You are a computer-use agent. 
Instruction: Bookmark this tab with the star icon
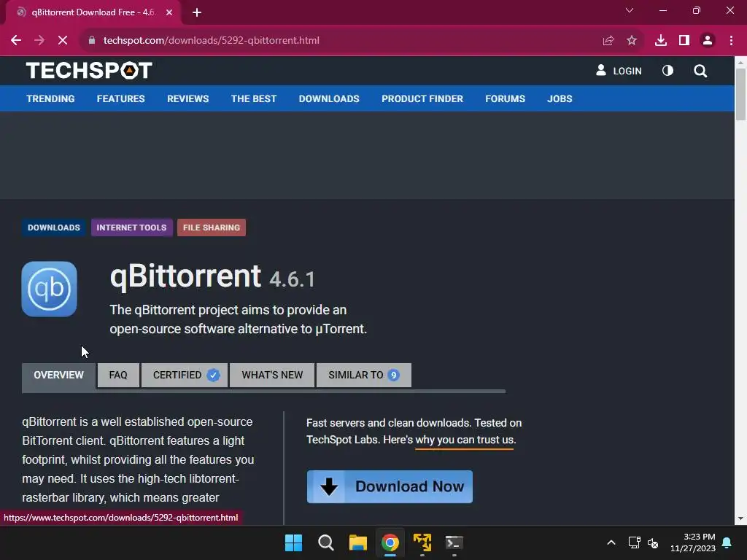pos(632,41)
